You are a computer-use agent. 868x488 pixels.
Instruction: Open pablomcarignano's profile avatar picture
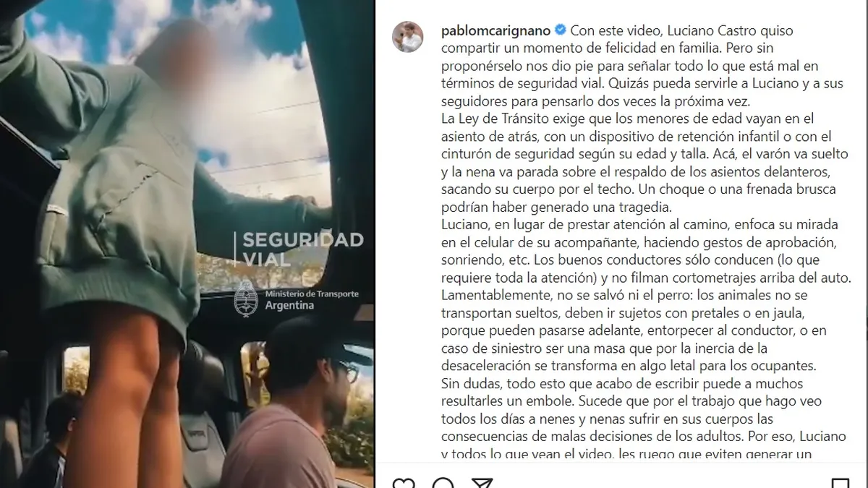[x=407, y=37]
